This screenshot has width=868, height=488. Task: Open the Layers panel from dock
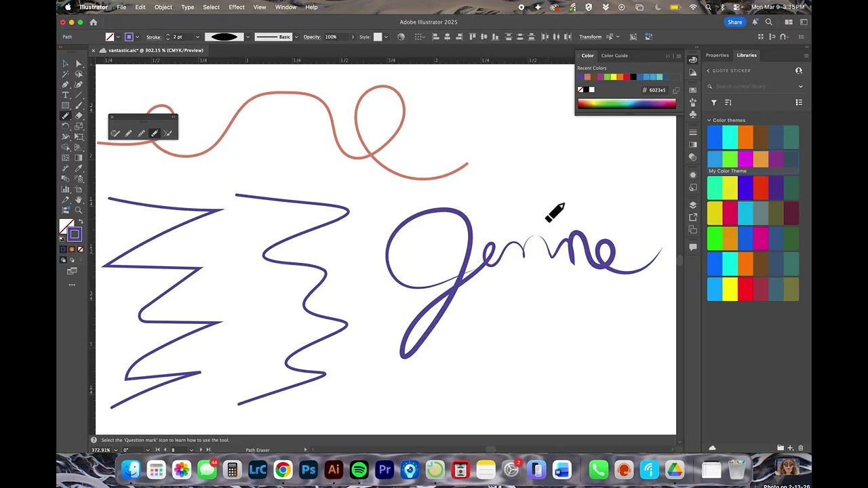click(693, 205)
